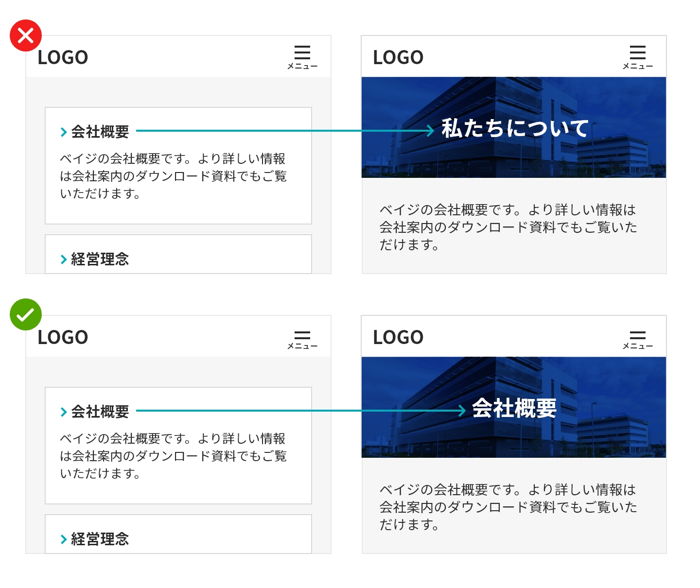Open hamburger menu in green-check example list page

302,340
